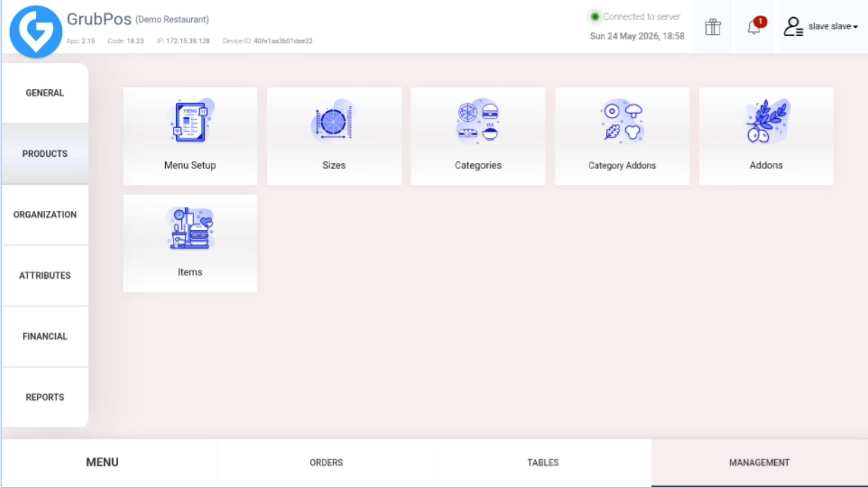Select the ATTRIBUTES sidebar section

45,276
